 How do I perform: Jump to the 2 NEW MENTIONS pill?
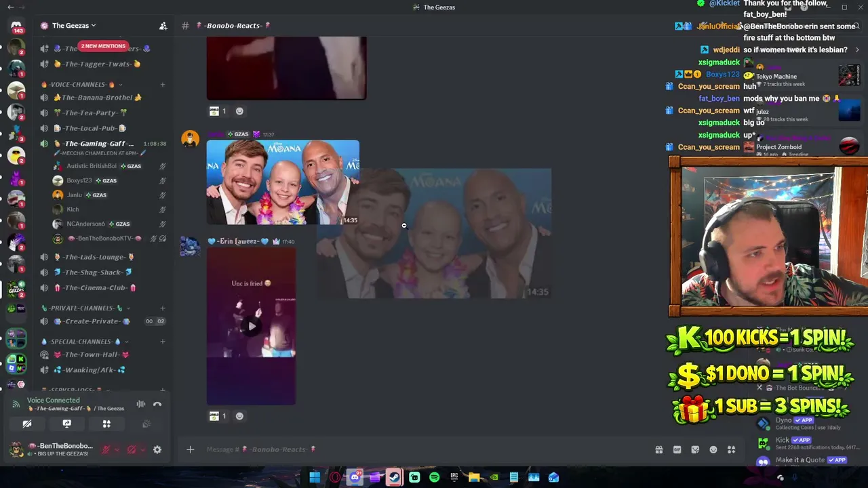coord(103,46)
